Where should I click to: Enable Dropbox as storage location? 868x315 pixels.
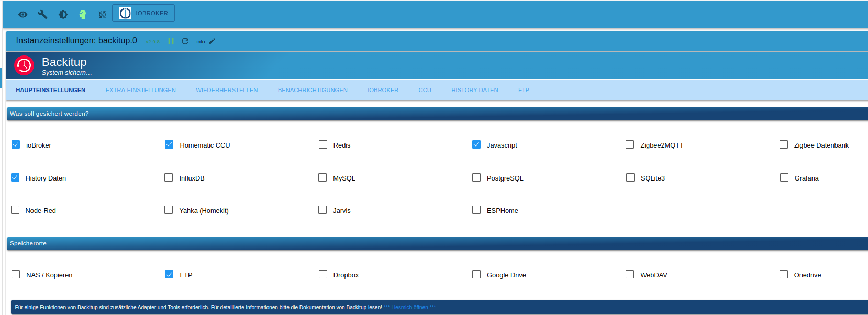pyautogui.click(x=323, y=274)
